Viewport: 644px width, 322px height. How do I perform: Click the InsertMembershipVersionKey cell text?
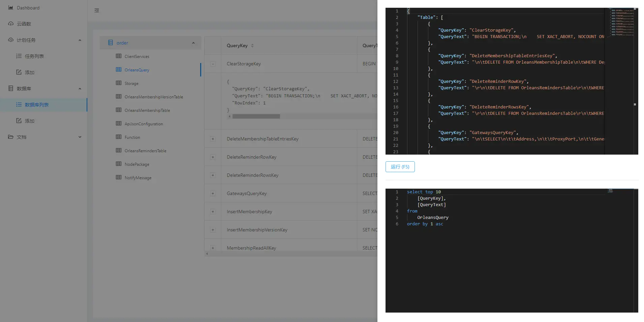(257, 230)
